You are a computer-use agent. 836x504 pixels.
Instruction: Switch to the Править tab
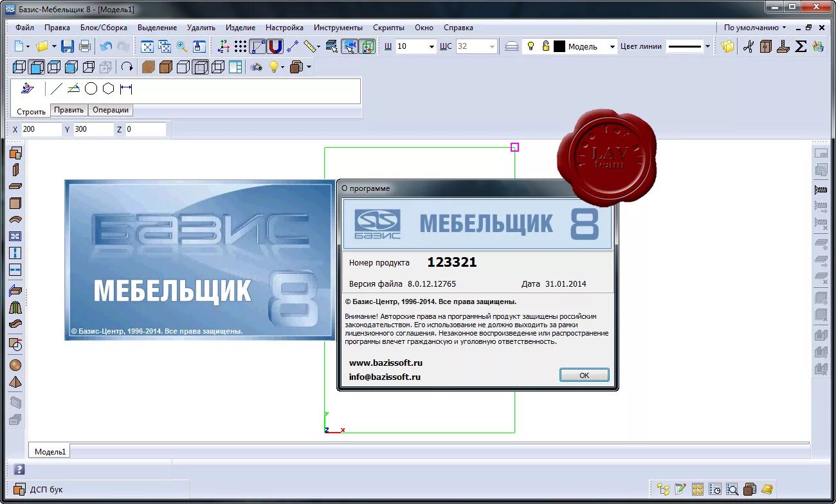pos(69,110)
